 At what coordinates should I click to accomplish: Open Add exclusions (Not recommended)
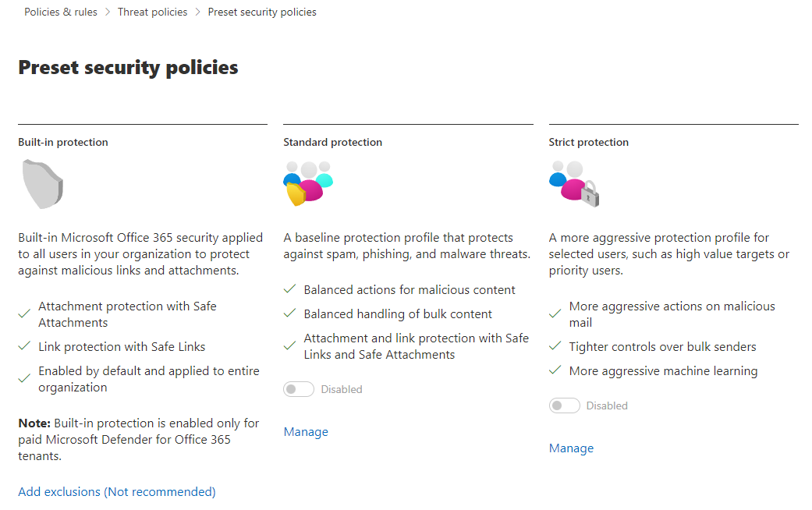tap(115, 491)
